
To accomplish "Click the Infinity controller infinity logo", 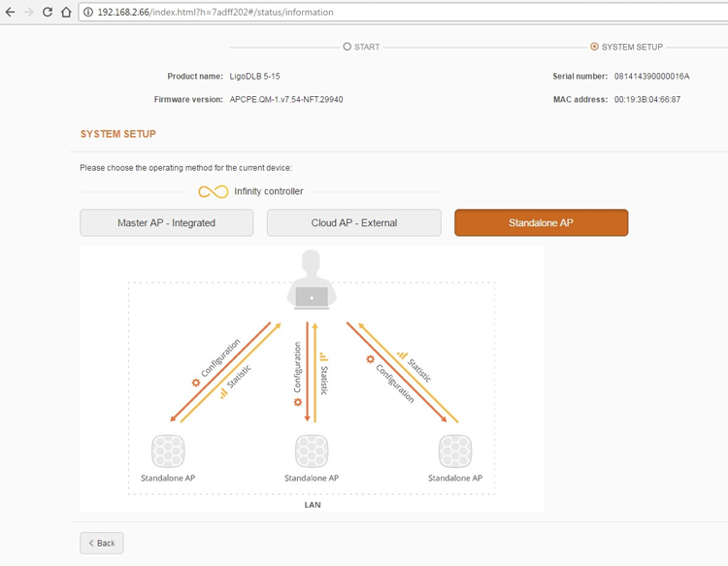I will (x=214, y=191).
